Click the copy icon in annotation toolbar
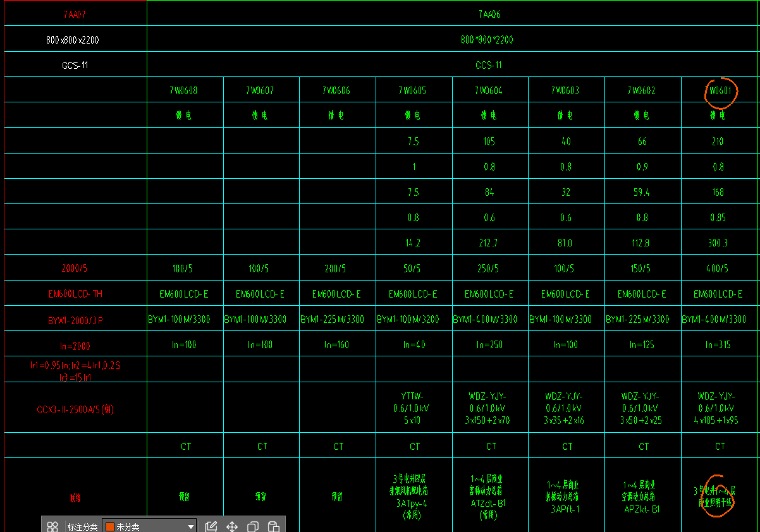Image resolution: width=760 pixels, height=532 pixels. pos(253,526)
